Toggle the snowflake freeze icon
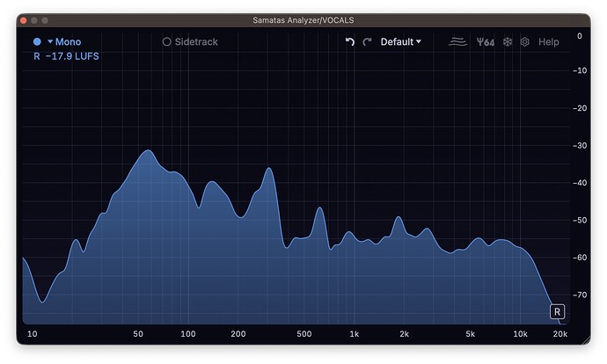The width and height of the screenshot is (607, 364). 508,42
